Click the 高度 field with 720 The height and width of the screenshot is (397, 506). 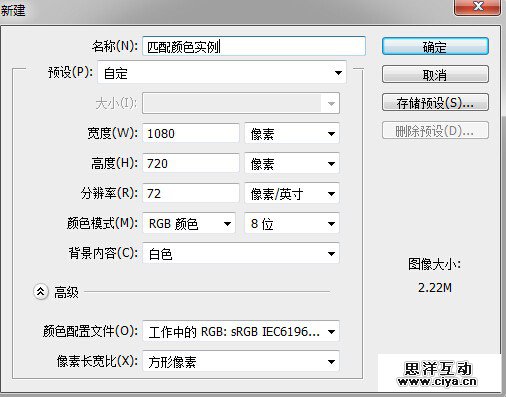[x=191, y=163]
